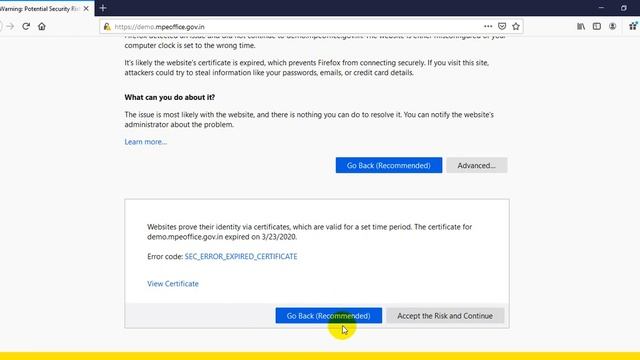Open SEC_ERROR_EXPIRED_CERTIFICATE error code link
Viewport: 640px width, 360px height.
coord(241,256)
